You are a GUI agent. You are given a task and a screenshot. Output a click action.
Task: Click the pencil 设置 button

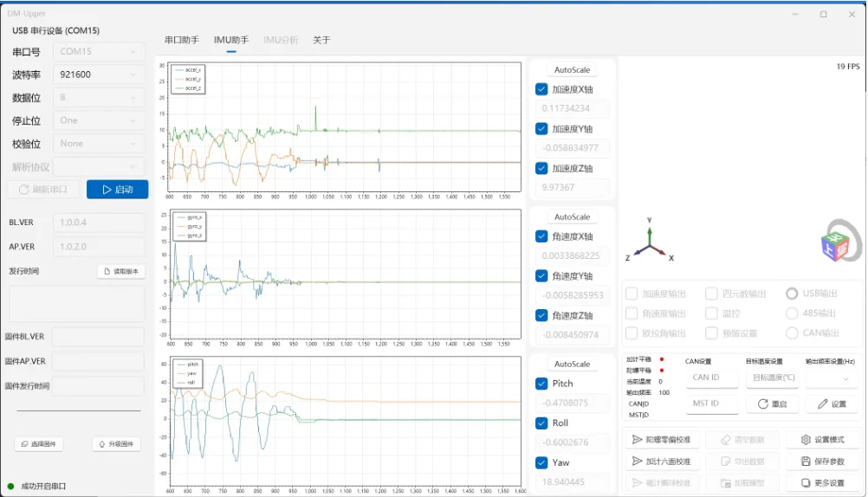pos(832,404)
